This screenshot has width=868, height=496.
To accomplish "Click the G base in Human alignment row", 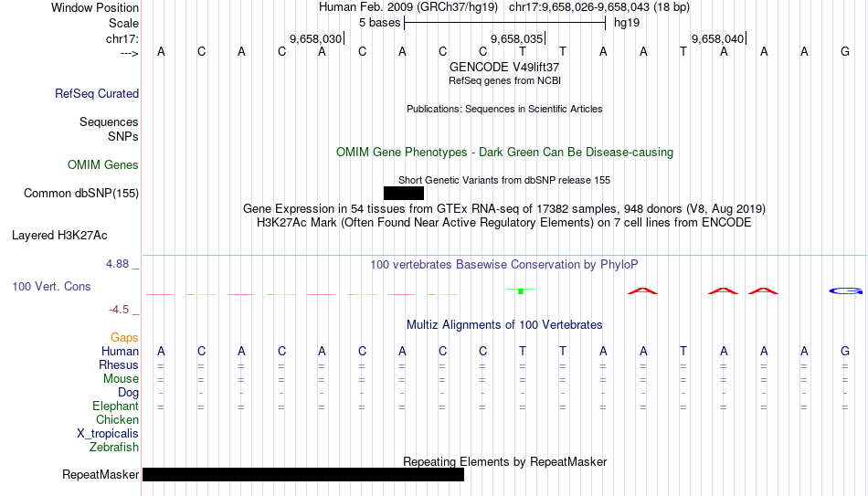I will pyautogui.click(x=845, y=351).
